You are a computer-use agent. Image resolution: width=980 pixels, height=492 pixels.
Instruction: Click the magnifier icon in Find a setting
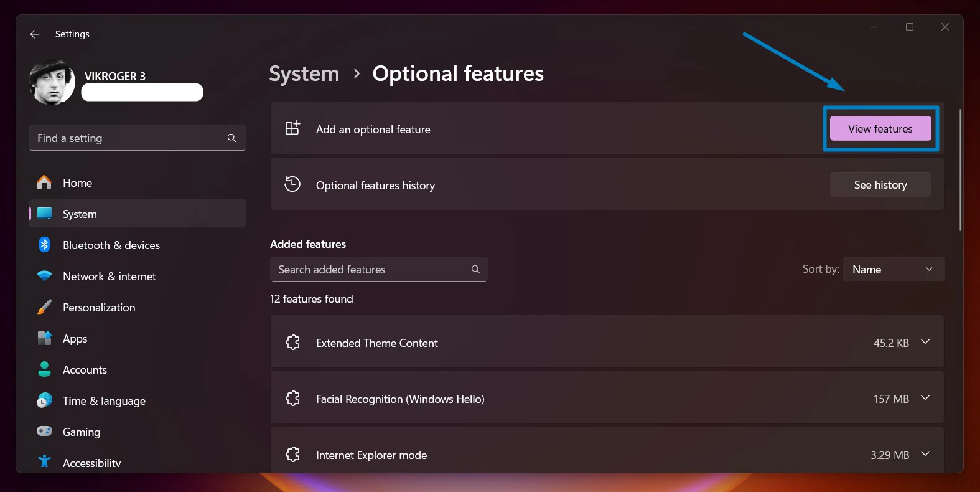click(231, 138)
